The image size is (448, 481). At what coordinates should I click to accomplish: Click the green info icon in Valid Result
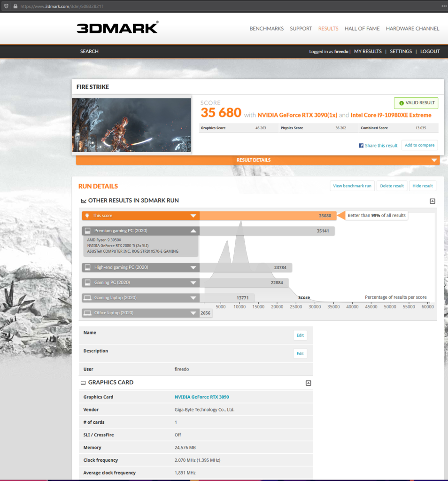click(402, 103)
